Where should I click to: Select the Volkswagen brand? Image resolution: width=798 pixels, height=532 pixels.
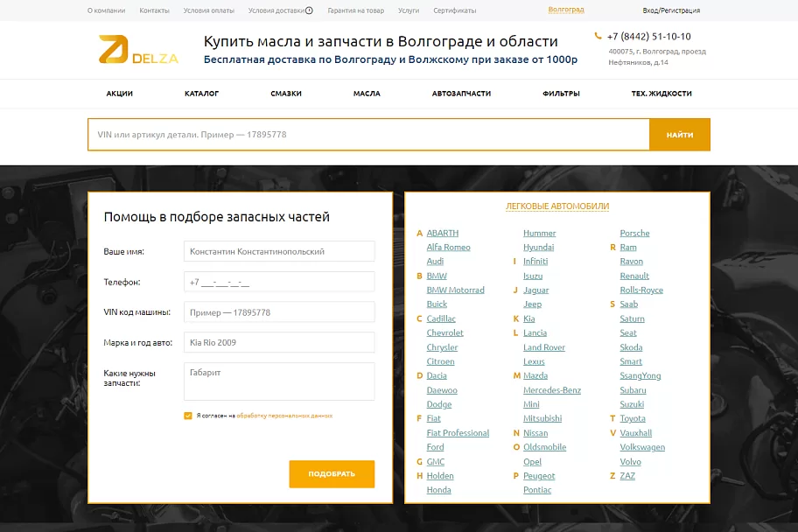[642, 447]
